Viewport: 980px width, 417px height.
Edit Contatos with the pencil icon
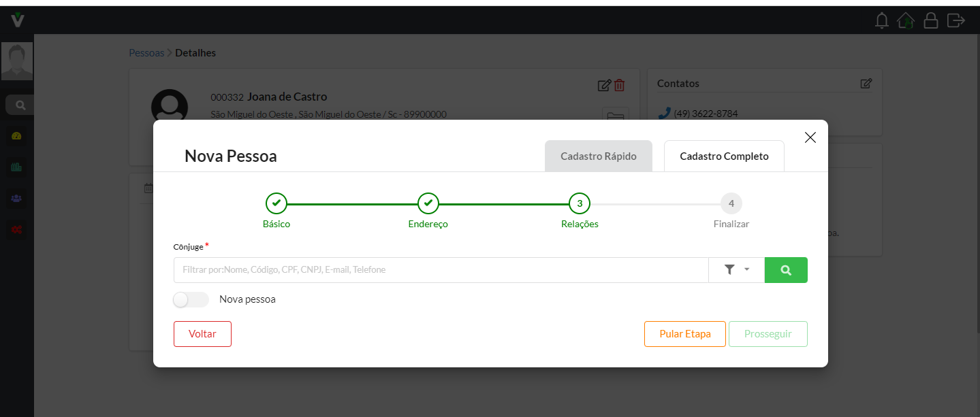pyautogui.click(x=866, y=84)
